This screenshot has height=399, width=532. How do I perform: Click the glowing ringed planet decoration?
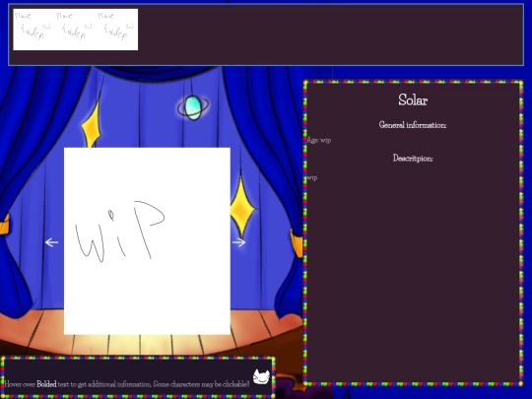(x=193, y=107)
